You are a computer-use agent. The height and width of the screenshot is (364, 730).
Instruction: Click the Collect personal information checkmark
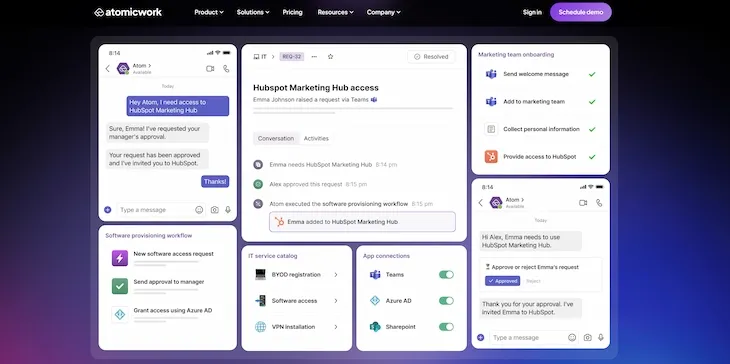tap(592, 129)
